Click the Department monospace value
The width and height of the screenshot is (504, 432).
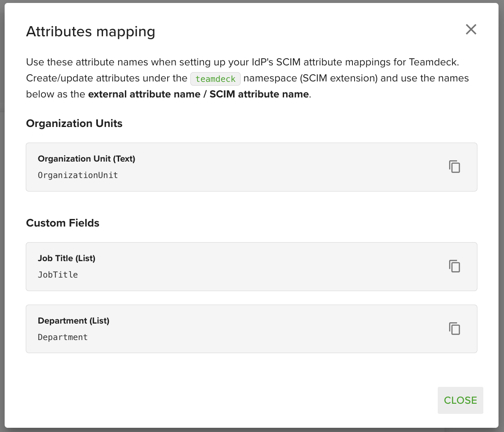(62, 337)
